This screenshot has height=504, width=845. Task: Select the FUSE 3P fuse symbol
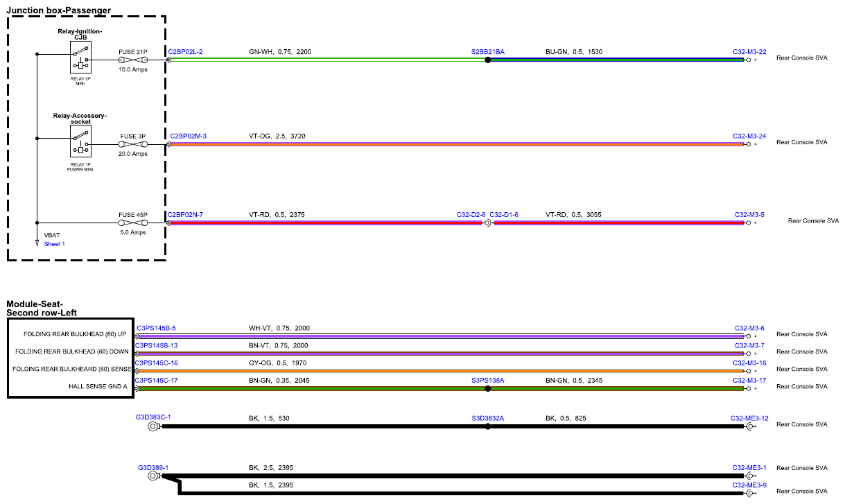[x=133, y=145]
